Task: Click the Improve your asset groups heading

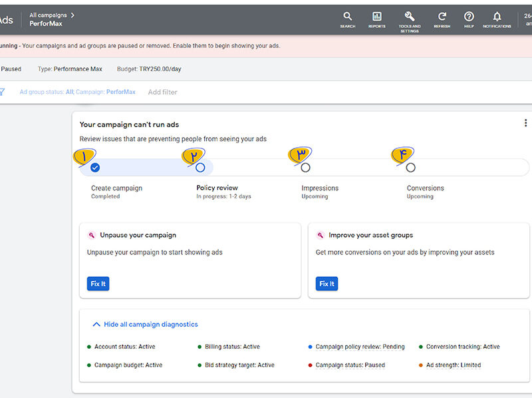Action: [x=371, y=235]
